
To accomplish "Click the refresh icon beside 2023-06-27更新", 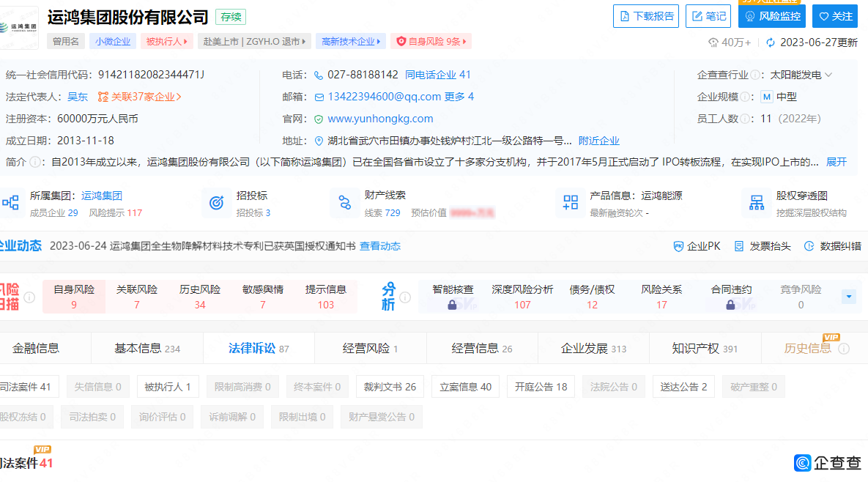I will (771, 42).
